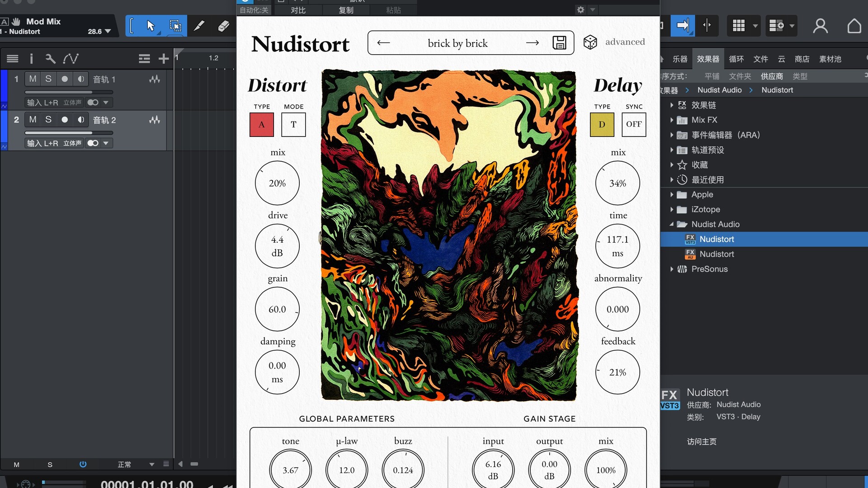Click the 对比 compare button
The width and height of the screenshot is (868, 488).
pyautogui.click(x=298, y=10)
